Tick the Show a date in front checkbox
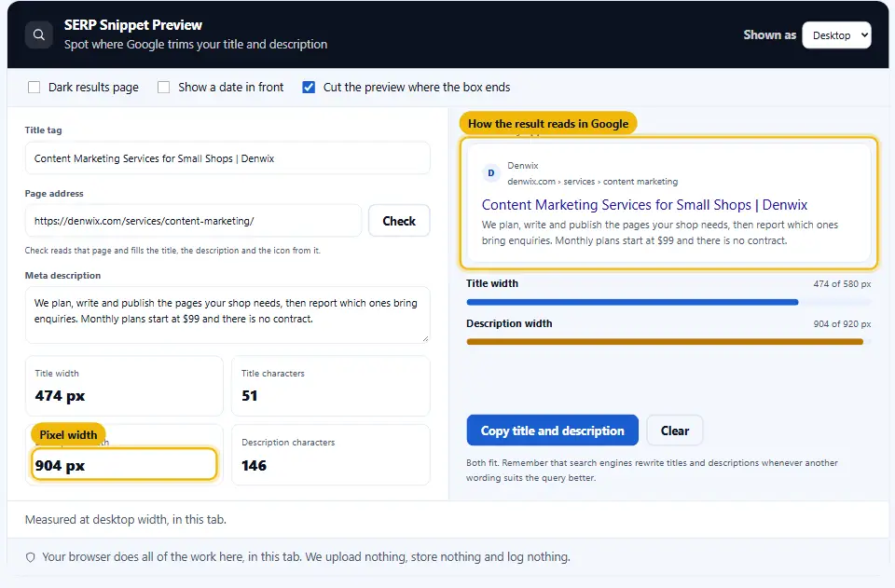 (x=164, y=88)
